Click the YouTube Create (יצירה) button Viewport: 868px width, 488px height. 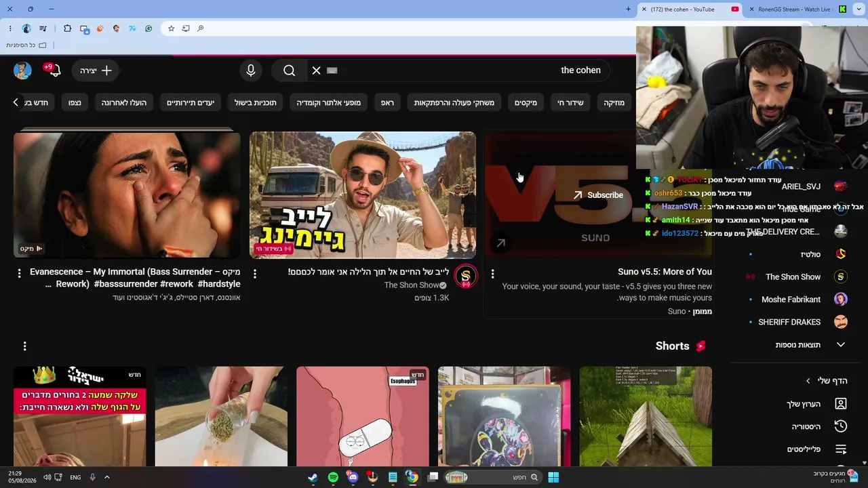point(97,70)
